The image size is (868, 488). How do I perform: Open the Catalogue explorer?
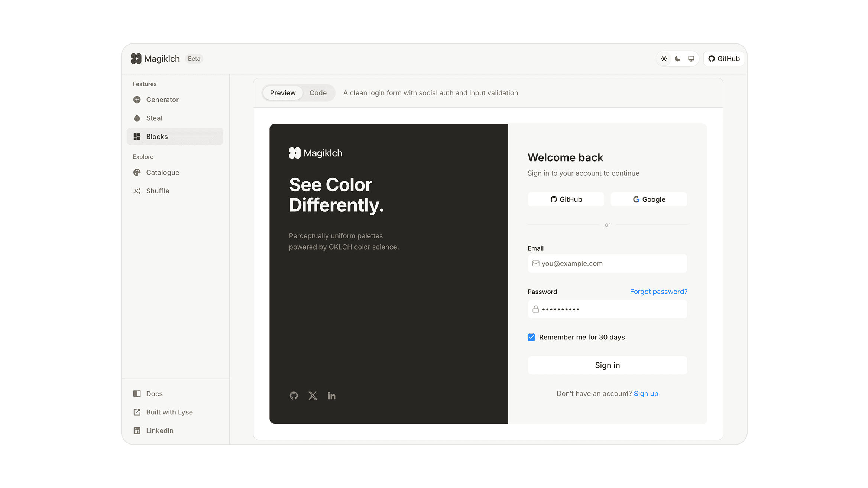pos(162,172)
